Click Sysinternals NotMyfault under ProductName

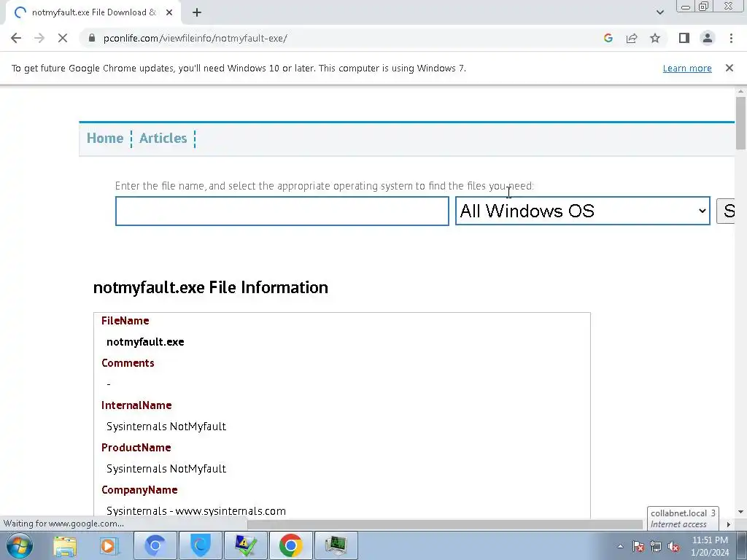pos(166,469)
